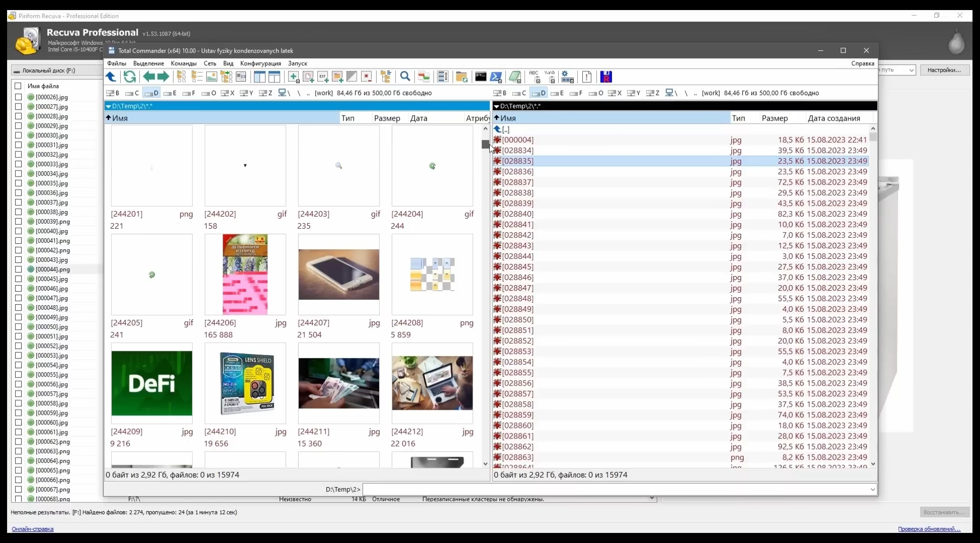Expand the command line history dropdown
This screenshot has width=980, height=543.
pyautogui.click(x=872, y=489)
